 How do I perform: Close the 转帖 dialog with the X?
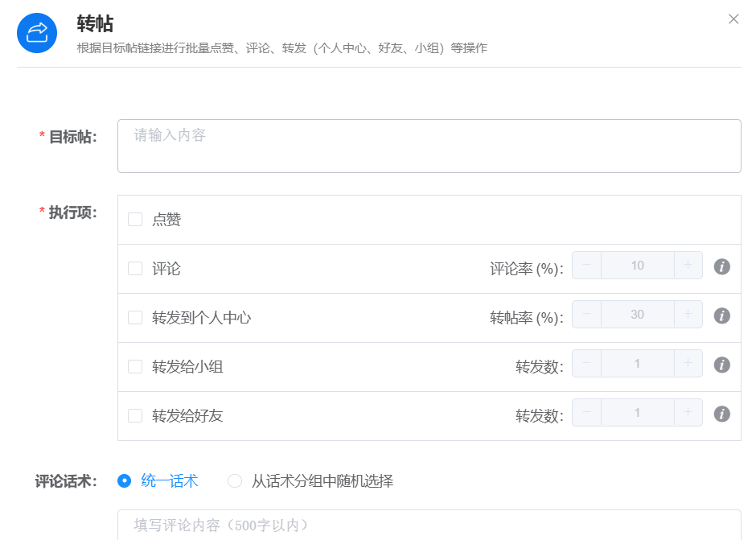click(x=733, y=19)
